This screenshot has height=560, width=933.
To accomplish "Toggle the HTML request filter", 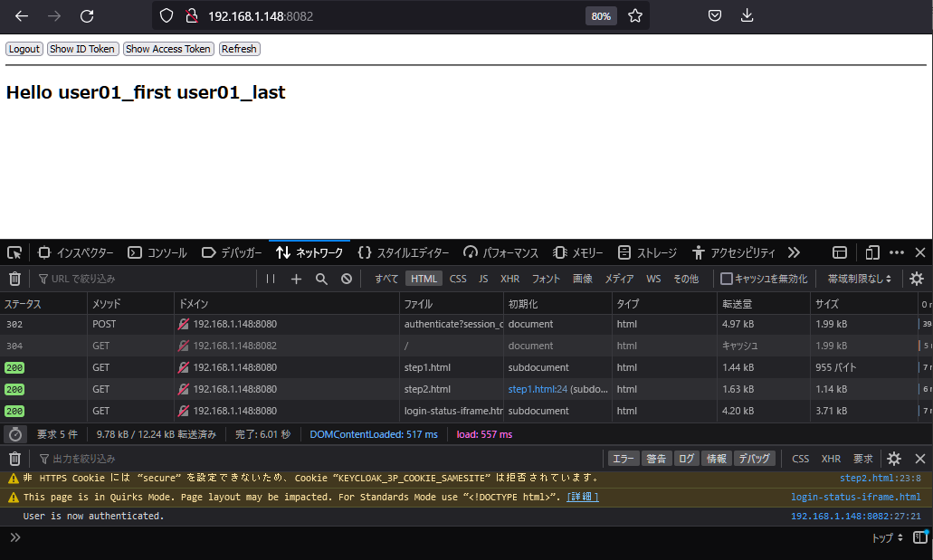I will pyautogui.click(x=424, y=279).
